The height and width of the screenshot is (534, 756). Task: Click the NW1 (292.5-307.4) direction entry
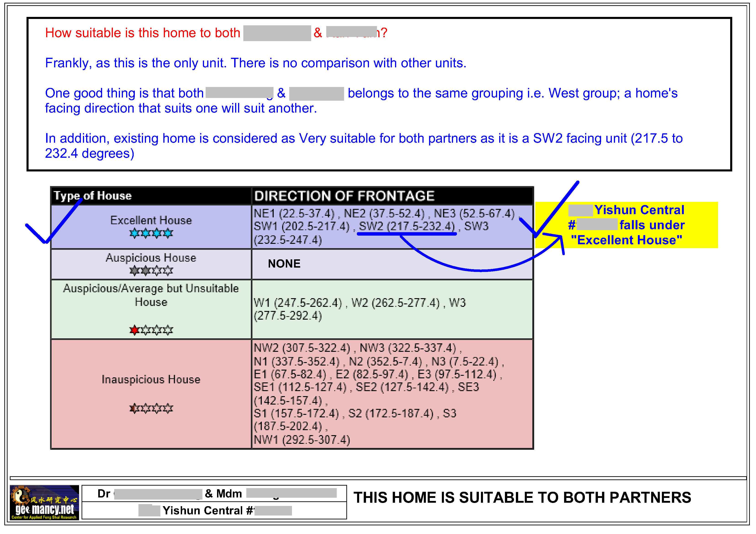[302, 439]
